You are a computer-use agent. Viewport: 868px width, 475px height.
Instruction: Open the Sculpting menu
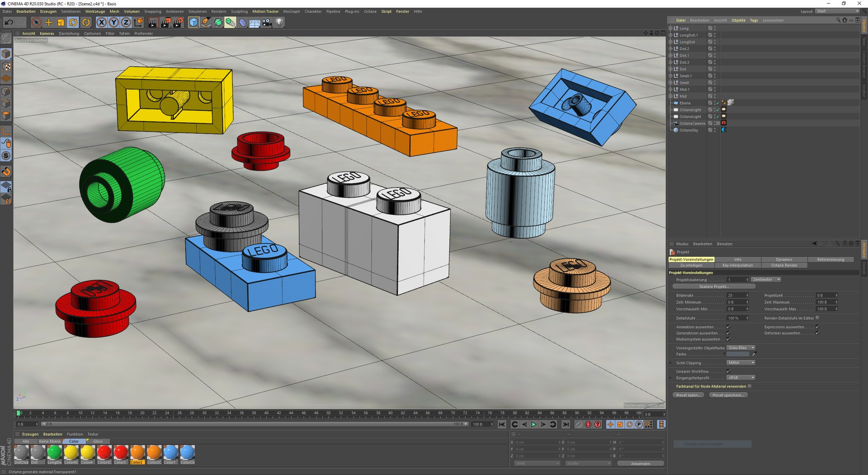click(239, 11)
